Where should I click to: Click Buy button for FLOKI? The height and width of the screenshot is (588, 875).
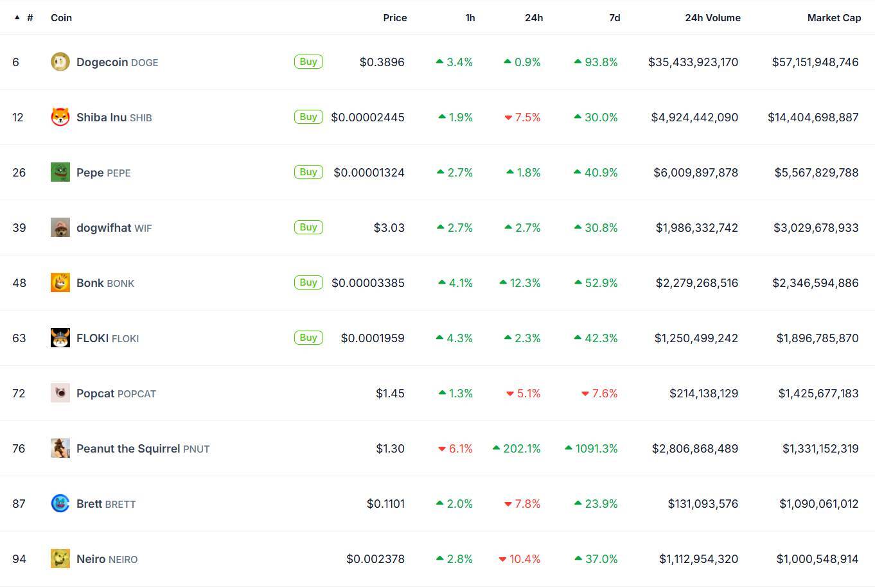click(x=308, y=338)
